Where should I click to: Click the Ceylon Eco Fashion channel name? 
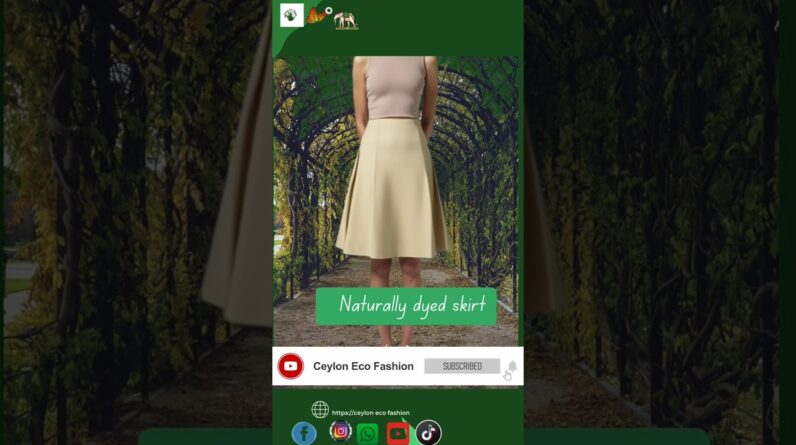[x=363, y=366]
